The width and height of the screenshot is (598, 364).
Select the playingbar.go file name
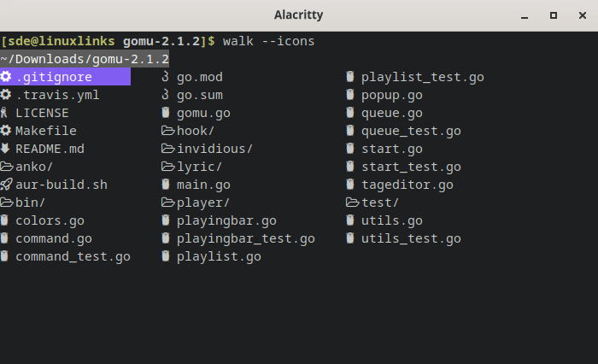pyautogui.click(x=226, y=221)
